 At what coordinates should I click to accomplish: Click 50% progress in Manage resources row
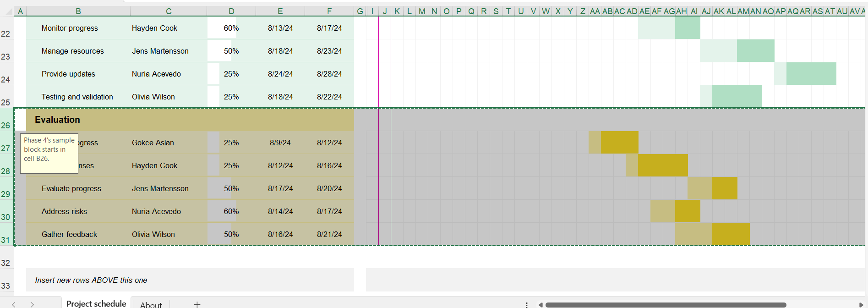[231, 51]
